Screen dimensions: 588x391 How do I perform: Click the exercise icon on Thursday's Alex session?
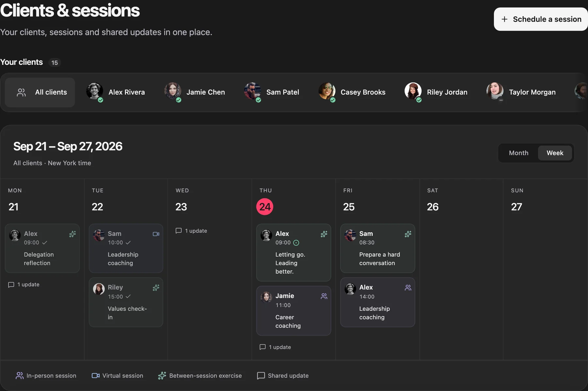click(x=324, y=234)
